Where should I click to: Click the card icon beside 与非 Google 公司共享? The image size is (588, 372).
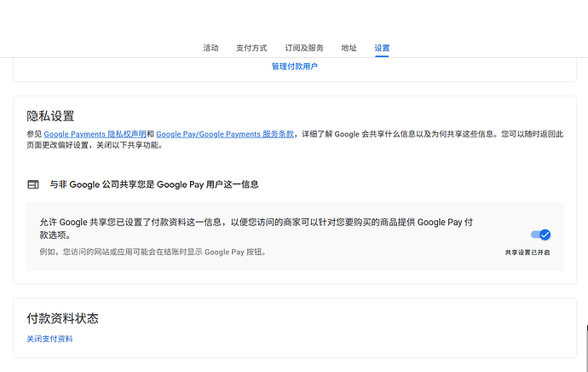pyautogui.click(x=33, y=184)
